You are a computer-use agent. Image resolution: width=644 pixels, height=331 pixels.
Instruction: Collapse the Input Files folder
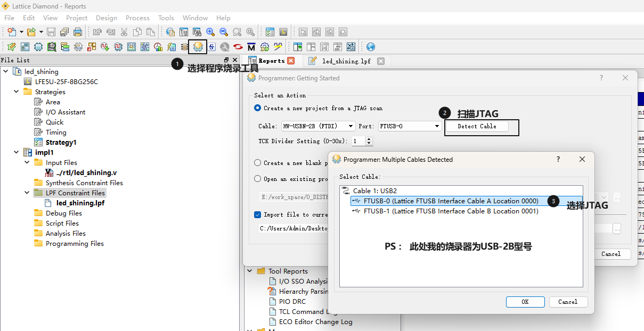coord(27,162)
